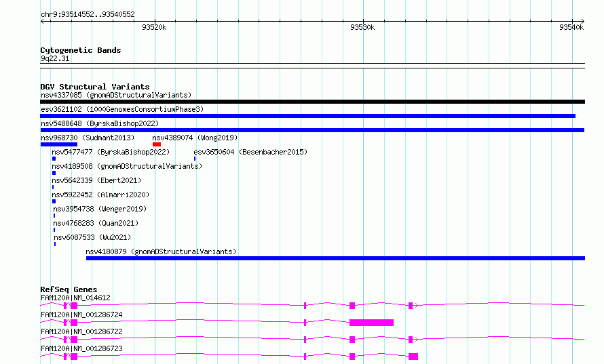Click the 93520k ruler tick label
The image size is (604, 364).
[154, 27]
